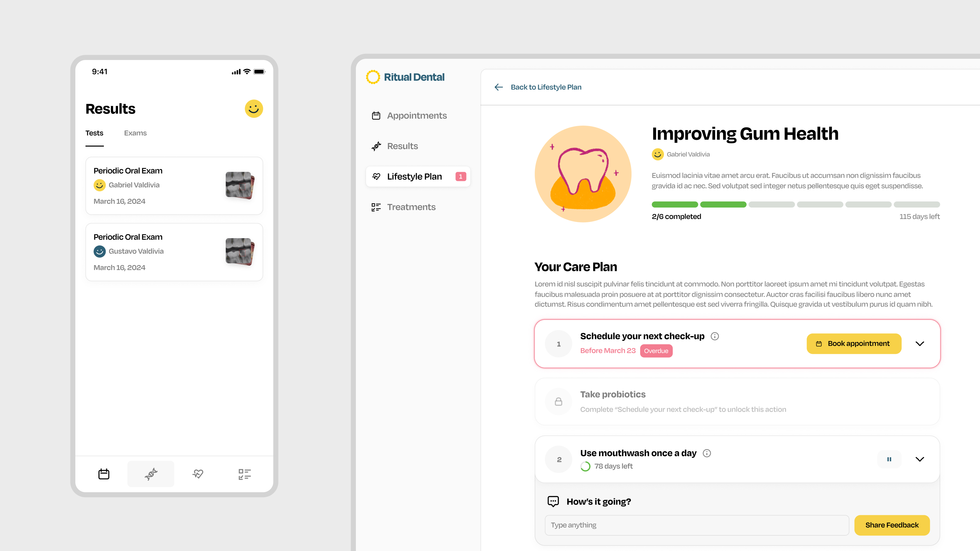Click the Book appointment button

(x=854, y=343)
